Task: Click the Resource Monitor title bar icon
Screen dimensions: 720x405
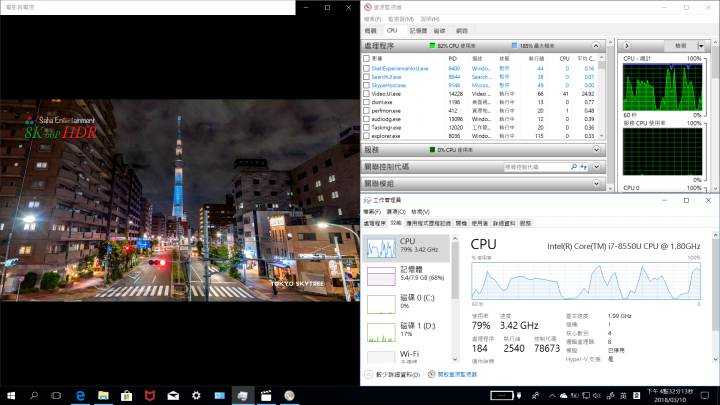Action: coord(368,7)
